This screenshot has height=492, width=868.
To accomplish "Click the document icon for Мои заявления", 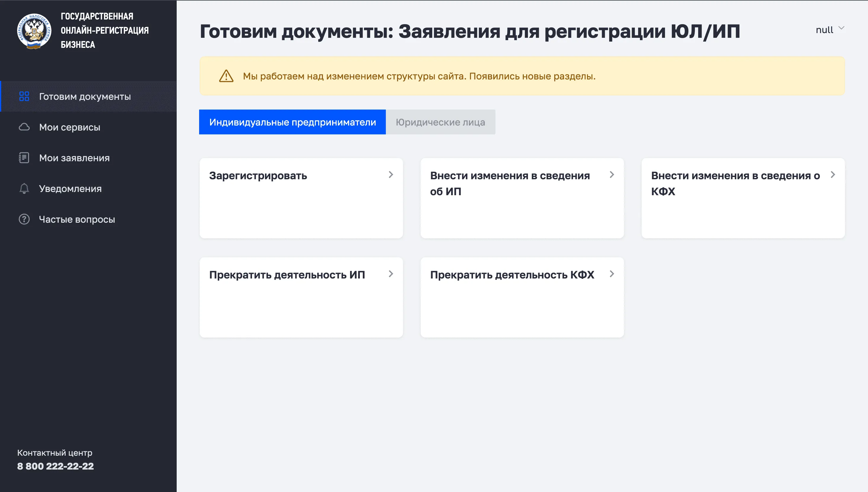I will (x=24, y=158).
